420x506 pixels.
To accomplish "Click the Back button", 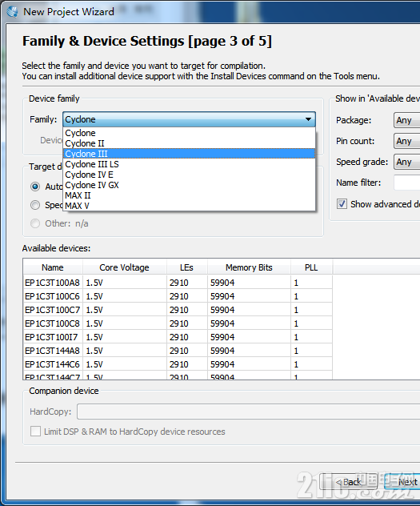I will (348, 482).
